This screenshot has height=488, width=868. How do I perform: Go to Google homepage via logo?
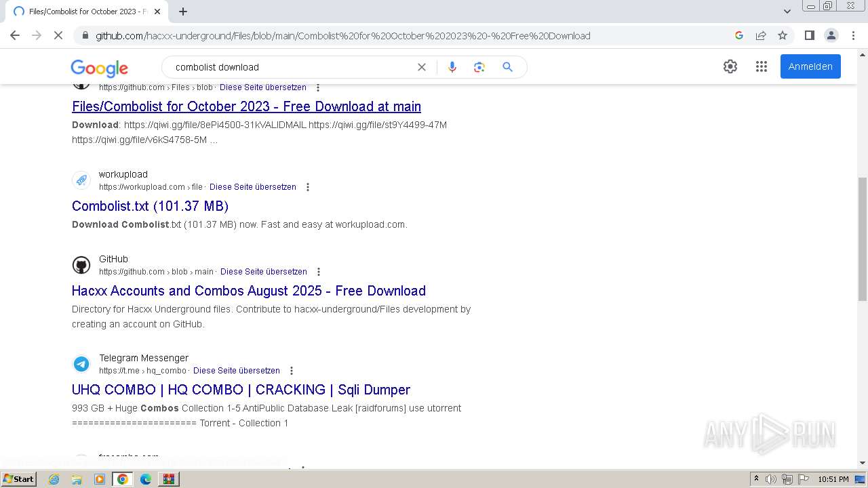pyautogui.click(x=100, y=68)
